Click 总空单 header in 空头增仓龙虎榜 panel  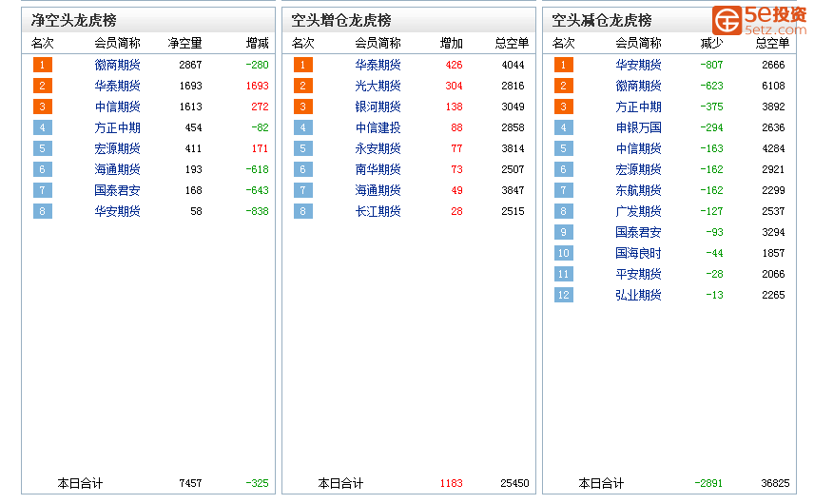click(x=512, y=43)
